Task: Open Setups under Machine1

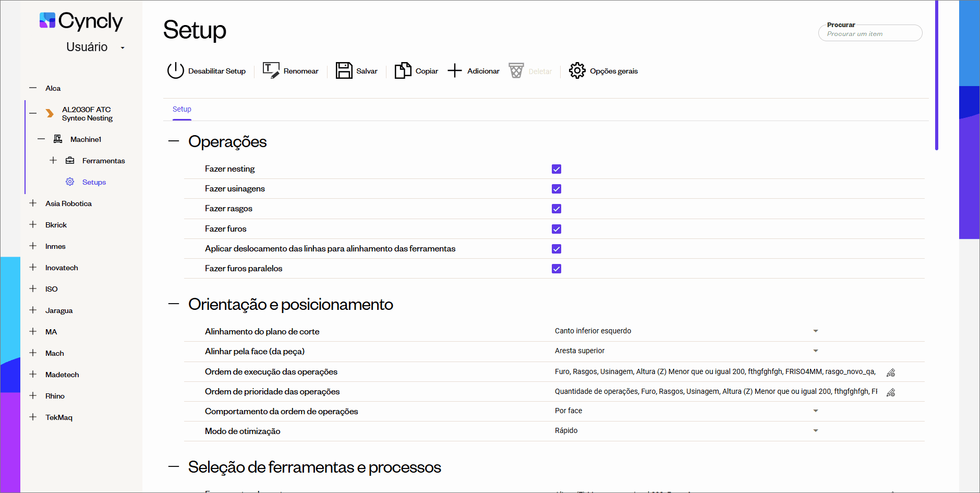Action: (x=94, y=182)
